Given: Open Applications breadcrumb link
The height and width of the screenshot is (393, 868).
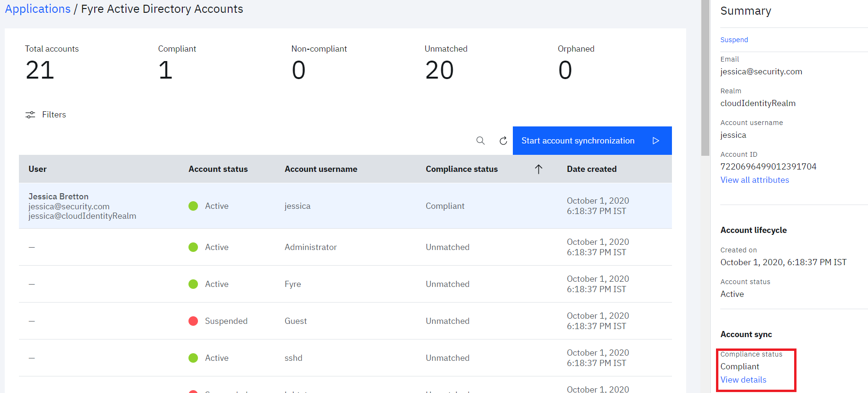Looking at the screenshot, I should pos(38,9).
